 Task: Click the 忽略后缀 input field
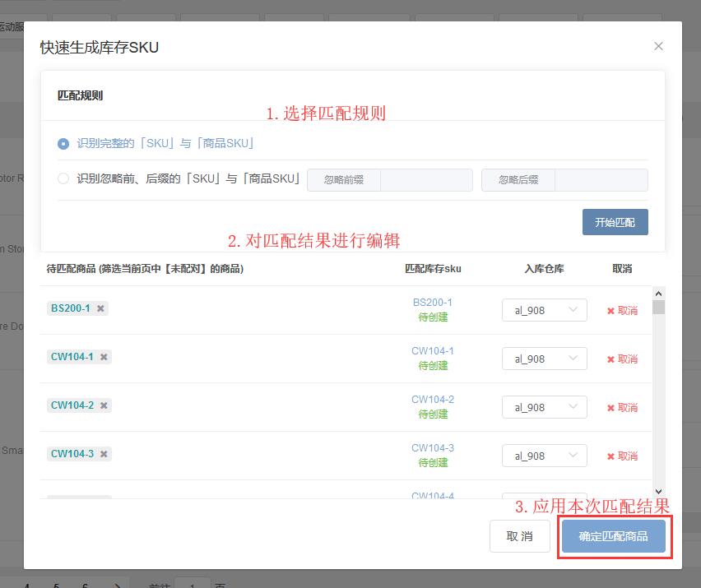[x=601, y=180]
